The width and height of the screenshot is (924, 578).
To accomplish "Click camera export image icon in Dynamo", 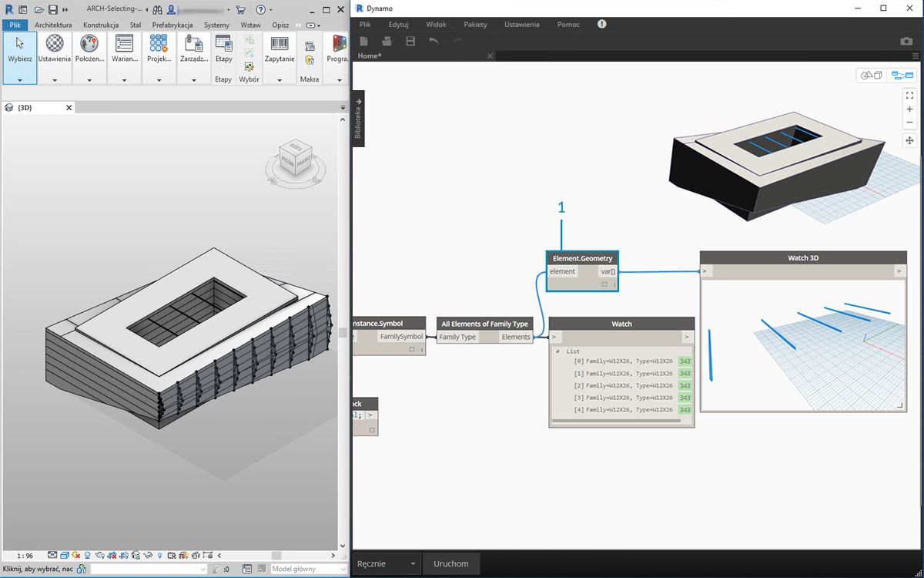I will point(907,41).
